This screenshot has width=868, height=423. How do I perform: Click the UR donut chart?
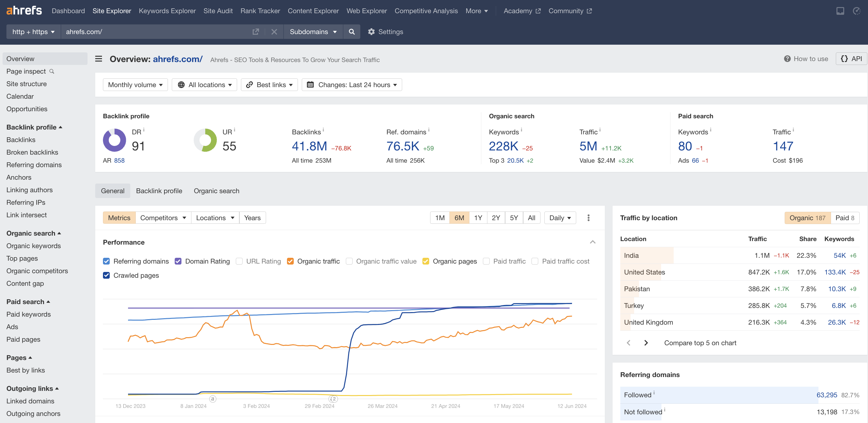pos(205,140)
